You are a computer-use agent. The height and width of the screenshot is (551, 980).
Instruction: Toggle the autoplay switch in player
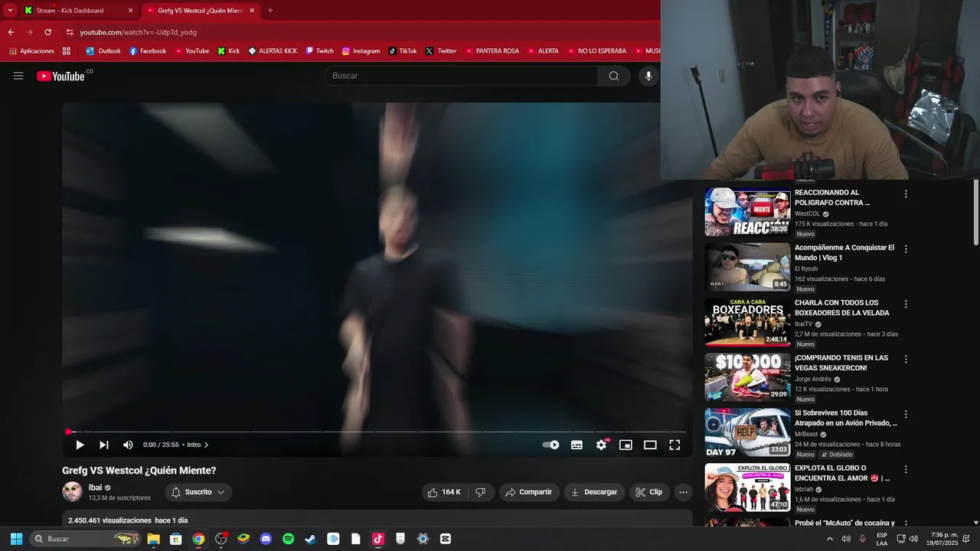pyautogui.click(x=550, y=445)
